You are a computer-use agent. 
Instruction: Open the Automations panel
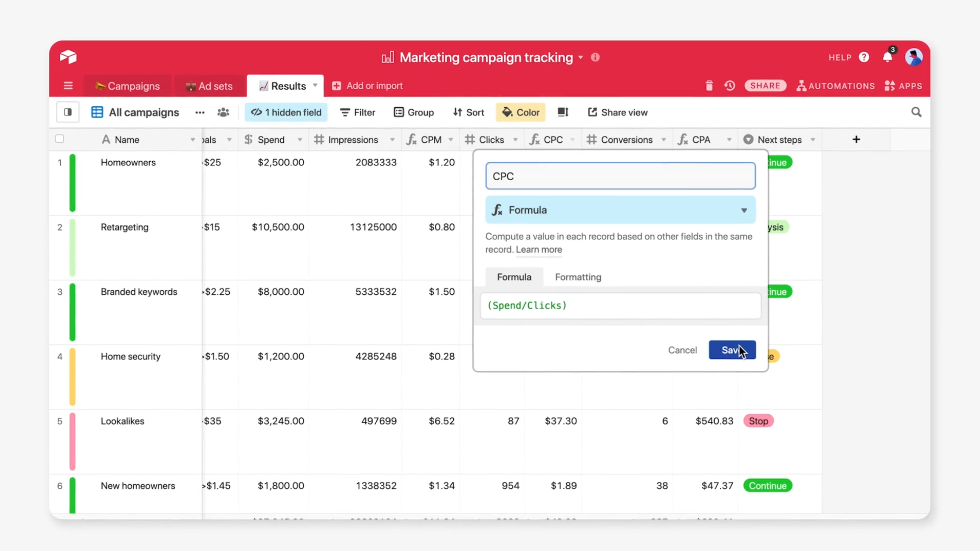[x=836, y=85]
